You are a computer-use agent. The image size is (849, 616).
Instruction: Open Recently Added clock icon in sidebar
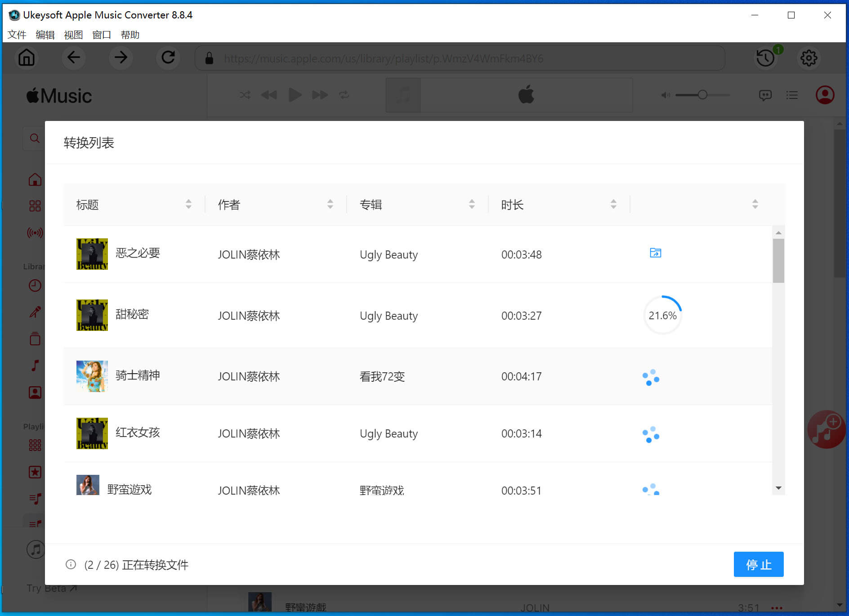coord(35,286)
